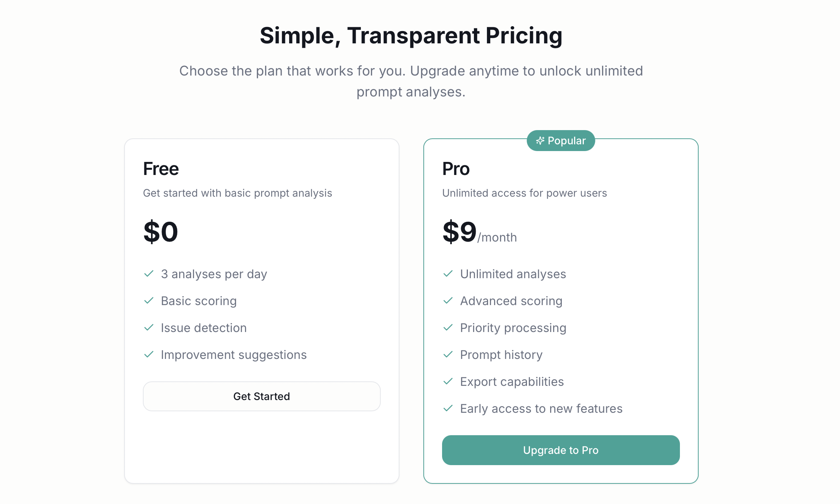Click the checkmark beside 'Prompt history'
This screenshot has height=504, width=840.
[x=448, y=355]
